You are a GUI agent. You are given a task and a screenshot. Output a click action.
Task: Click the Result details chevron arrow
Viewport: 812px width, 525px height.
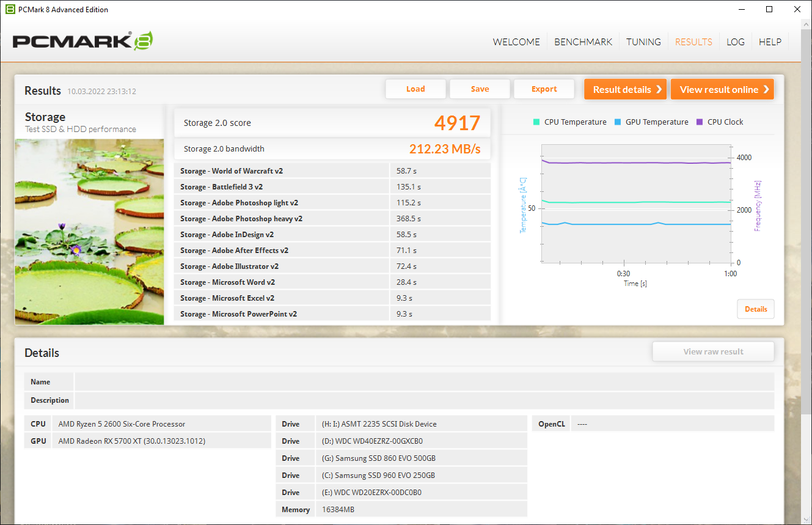tap(659, 89)
